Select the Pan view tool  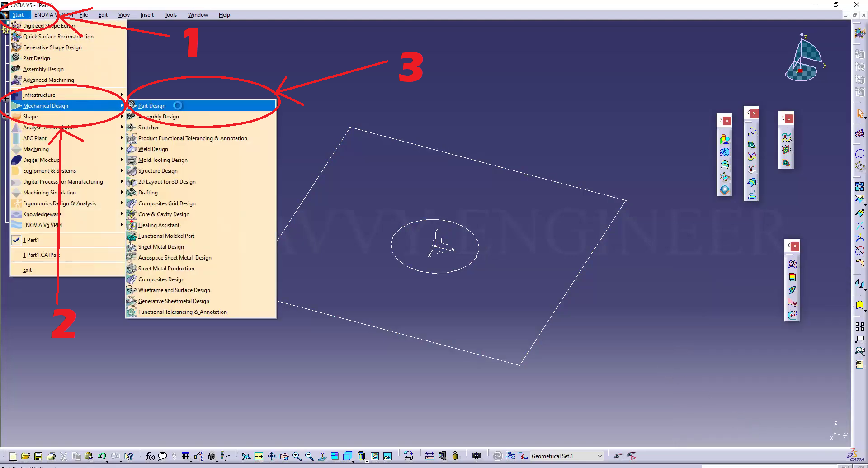pos(271,456)
